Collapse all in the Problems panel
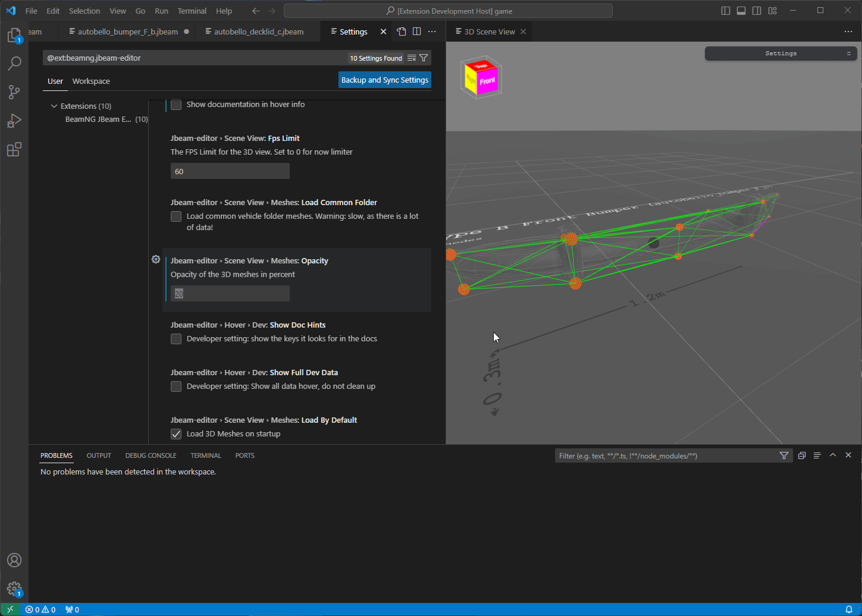 pos(802,455)
